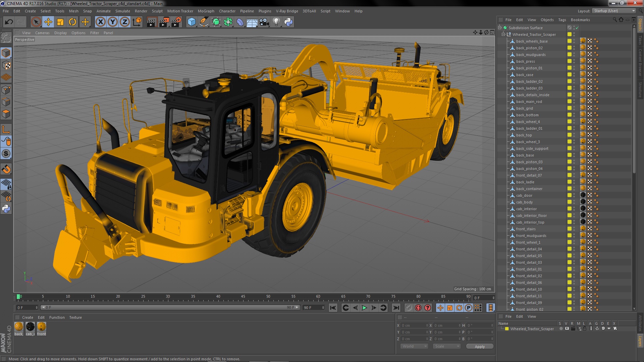Open the viewport Cameras menu
Screen dimensions: 644x362
tap(42, 33)
